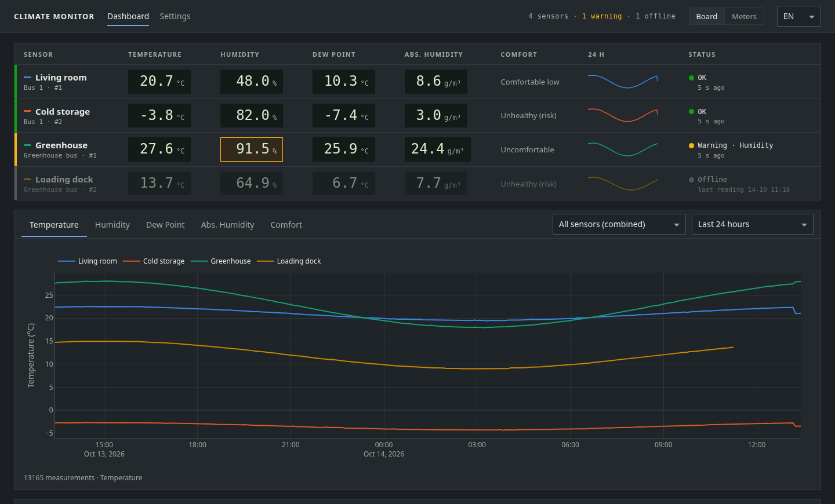Click the Cold storage 24h sparkline
This screenshot has height=504, width=835.
pos(623,115)
